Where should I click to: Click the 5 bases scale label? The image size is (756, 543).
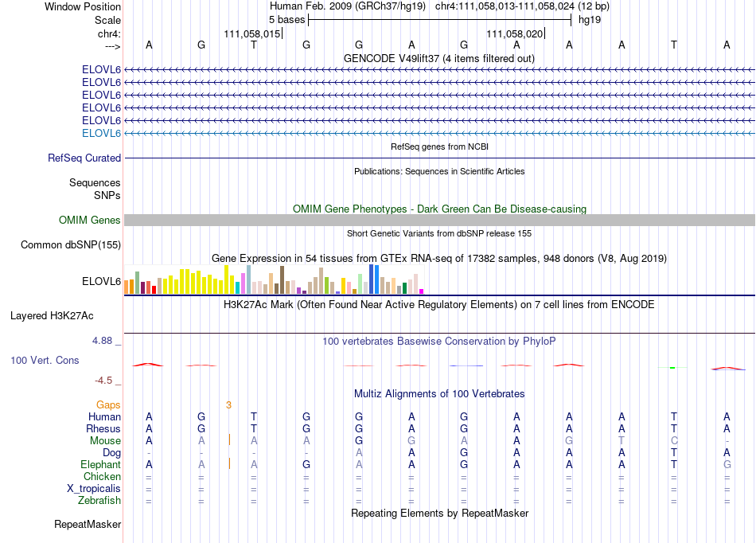tap(286, 20)
